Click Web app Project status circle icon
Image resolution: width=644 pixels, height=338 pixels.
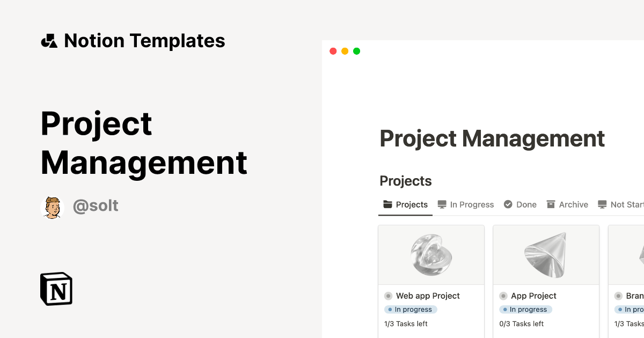[x=389, y=296]
